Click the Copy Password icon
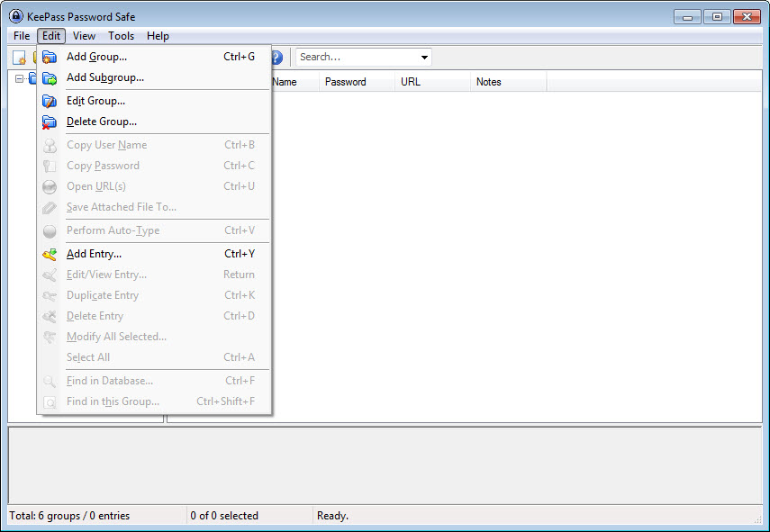 pos(50,166)
